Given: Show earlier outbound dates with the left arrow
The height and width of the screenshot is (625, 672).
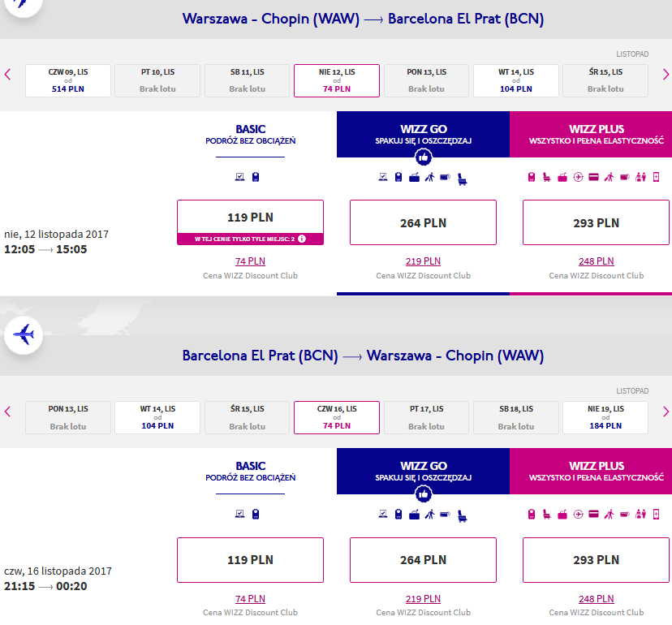Looking at the screenshot, I should [7, 75].
